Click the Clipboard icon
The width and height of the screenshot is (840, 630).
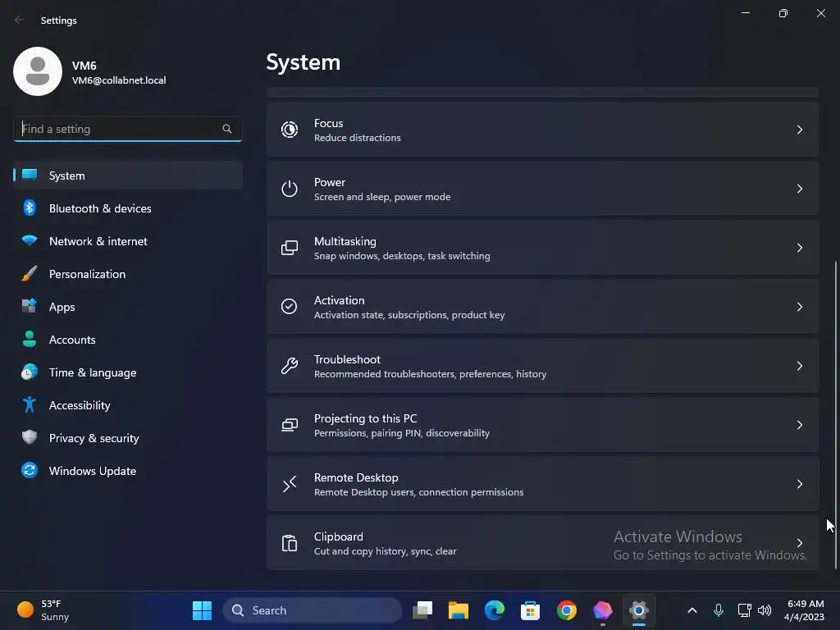(290, 543)
